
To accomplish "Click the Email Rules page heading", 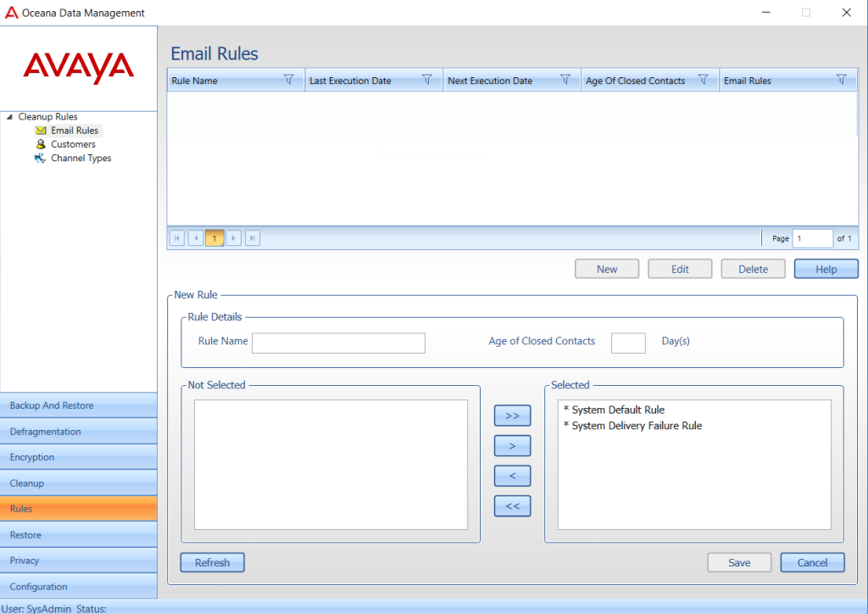I will (214, 53).
